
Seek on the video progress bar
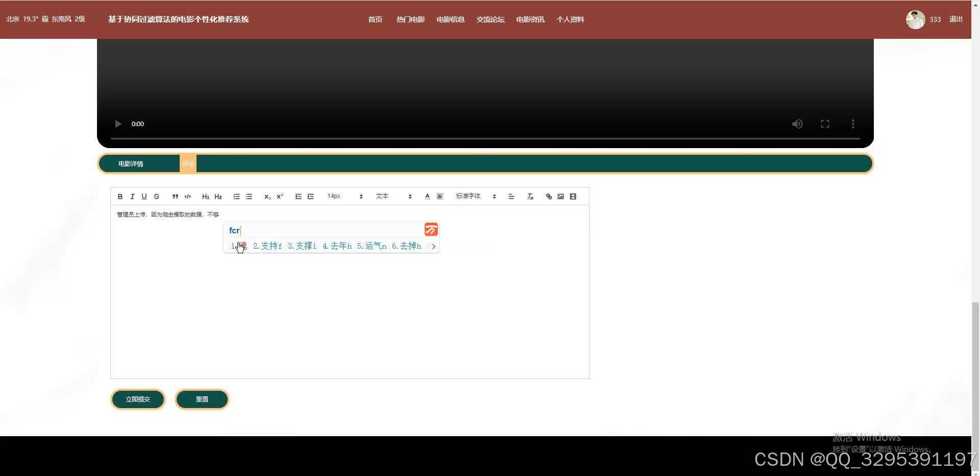[485, 138]
